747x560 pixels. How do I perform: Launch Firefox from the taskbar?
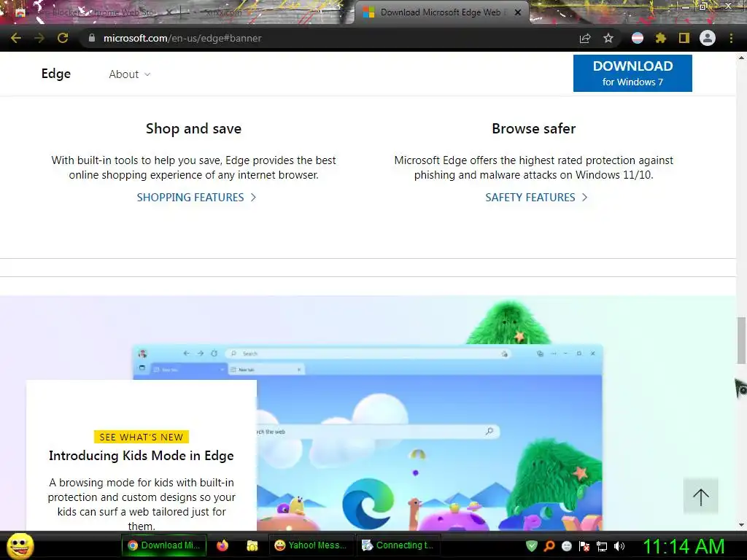(x=222, y=545)
